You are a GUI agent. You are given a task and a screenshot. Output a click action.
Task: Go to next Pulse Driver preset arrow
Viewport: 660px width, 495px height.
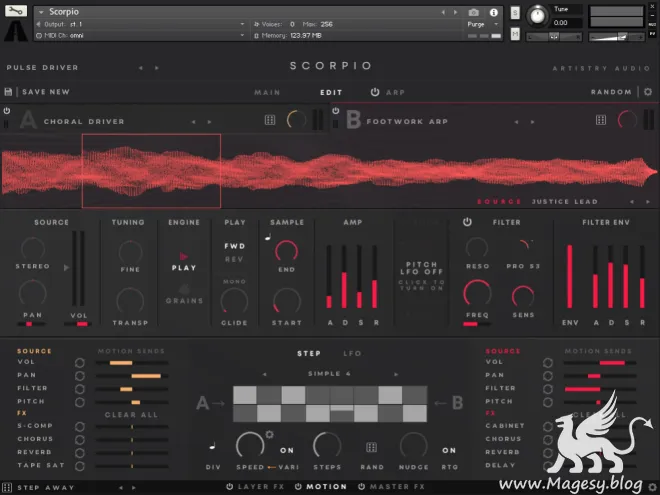(x=157, y=68)
